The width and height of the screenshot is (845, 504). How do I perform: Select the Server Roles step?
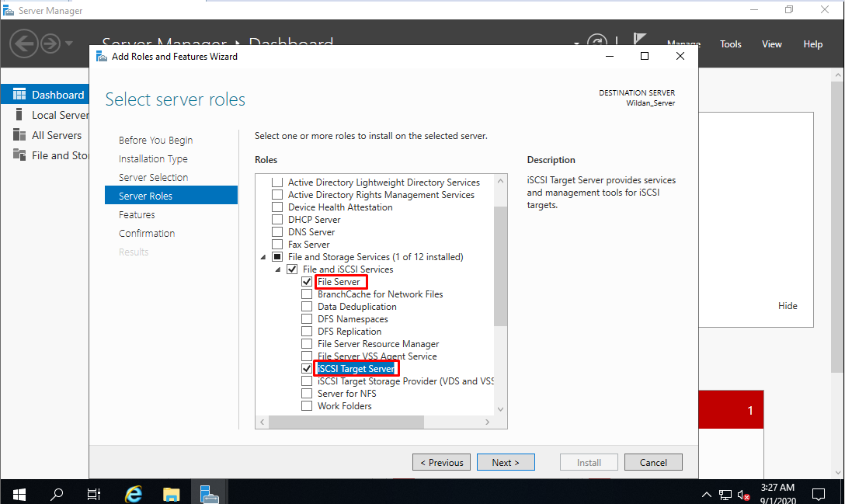171,196
